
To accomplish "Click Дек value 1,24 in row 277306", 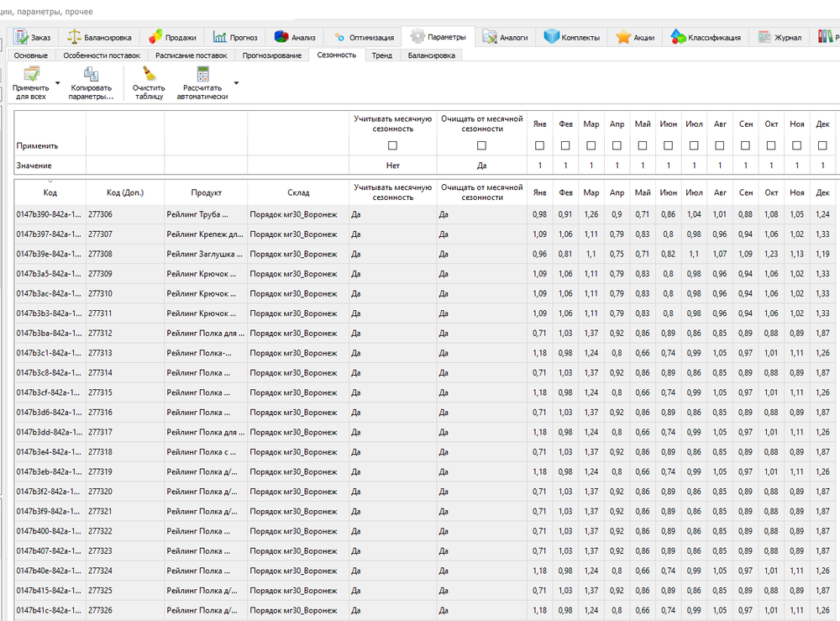I will point(822,214).
